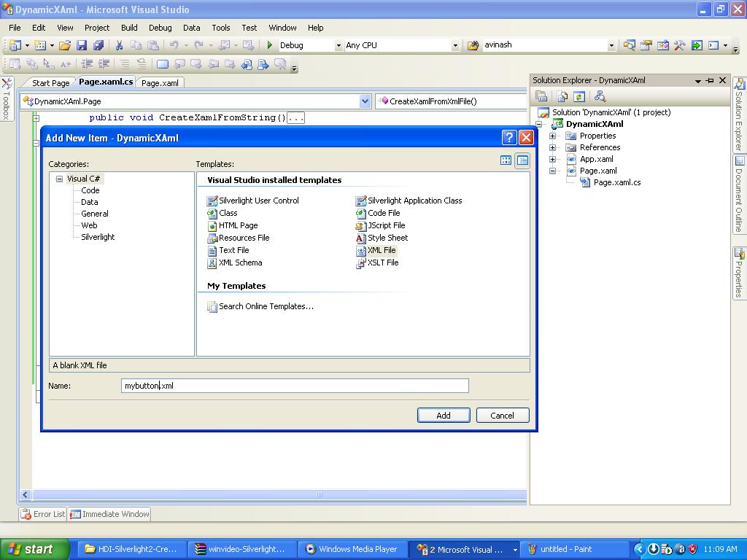Click the Save icon in toolbar
747x560 pixels.
pyautogui.click(x=82, y=45)
